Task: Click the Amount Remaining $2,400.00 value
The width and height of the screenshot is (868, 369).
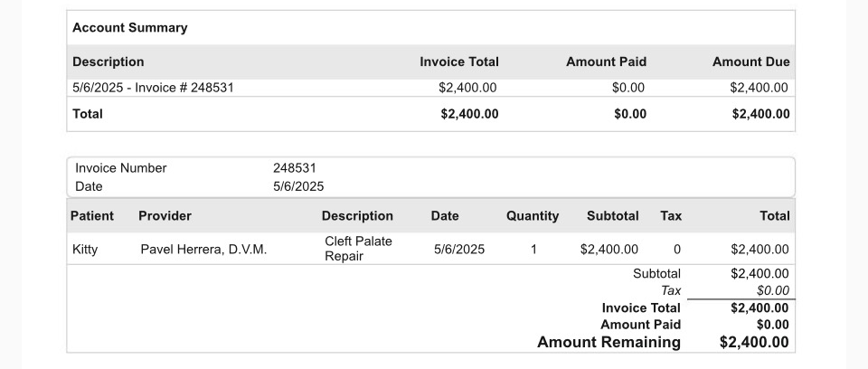Action: coord(754,343)
